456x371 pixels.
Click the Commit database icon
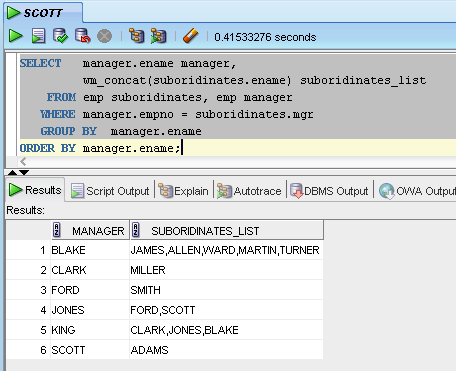click(60, 36)
